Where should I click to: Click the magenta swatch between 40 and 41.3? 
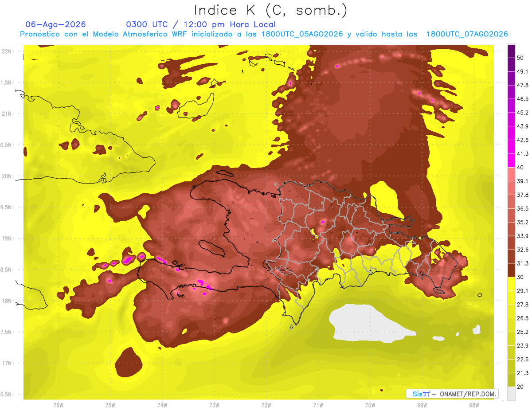(511, 160)
